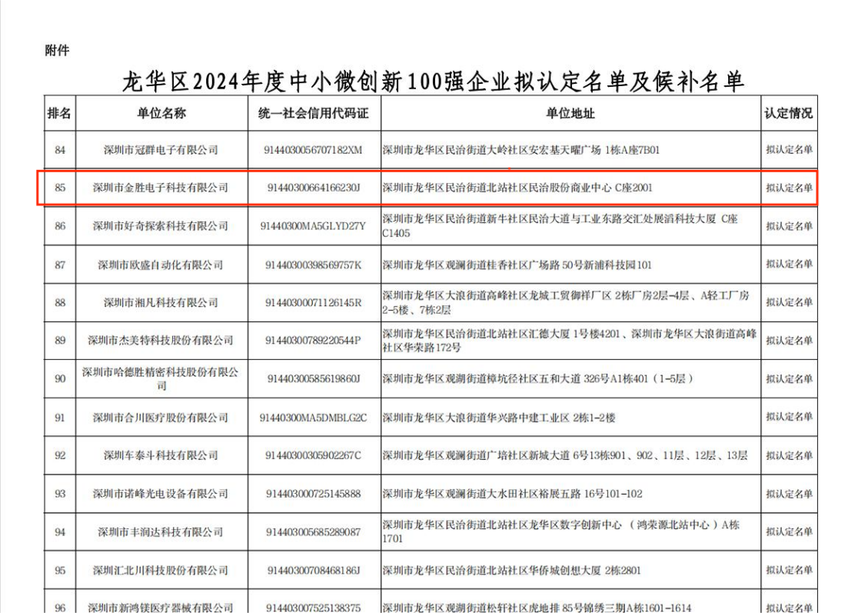Click 拟认定名单 status in row 85
The height and width of the screenshot is (613, 868).
(x=789, y=188)
